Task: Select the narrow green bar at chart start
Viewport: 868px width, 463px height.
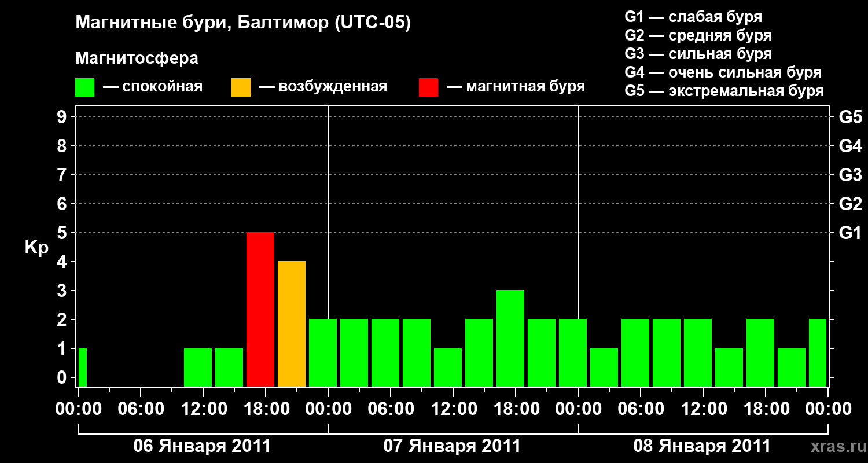Action: pos(83,368)
